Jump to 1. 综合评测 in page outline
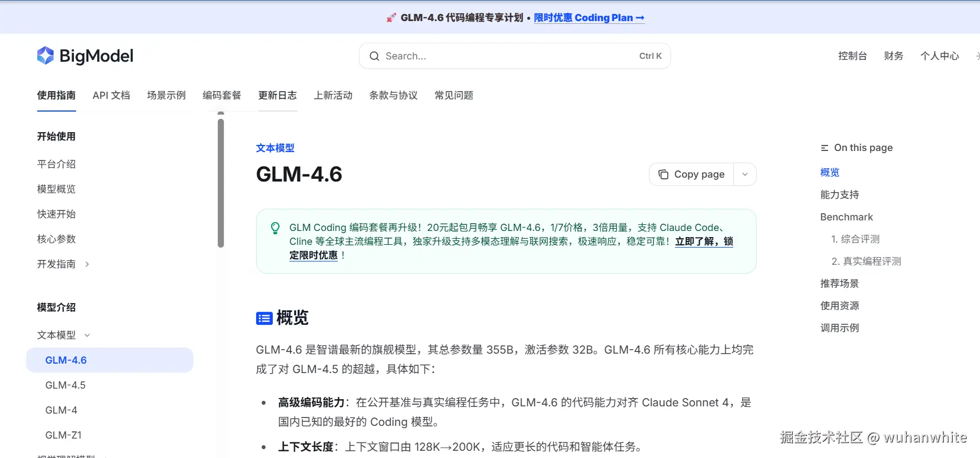980x458 pixels. click(x=856, y=239)
